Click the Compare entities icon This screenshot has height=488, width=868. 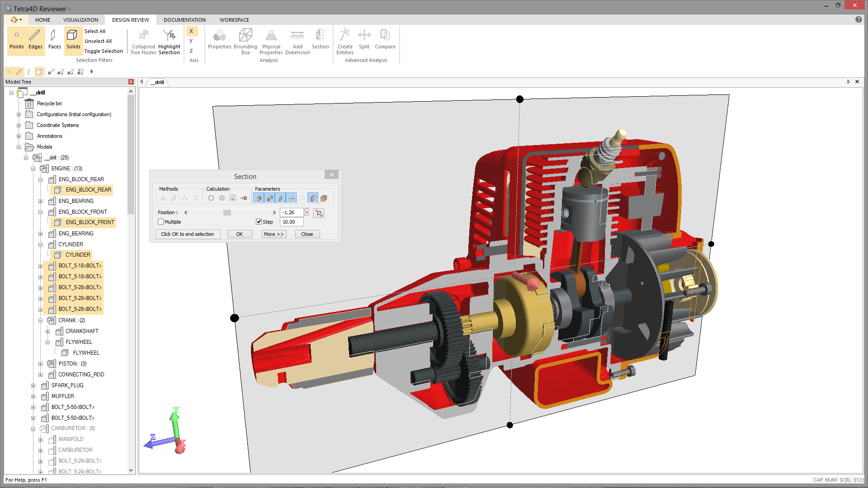[385, 36]
